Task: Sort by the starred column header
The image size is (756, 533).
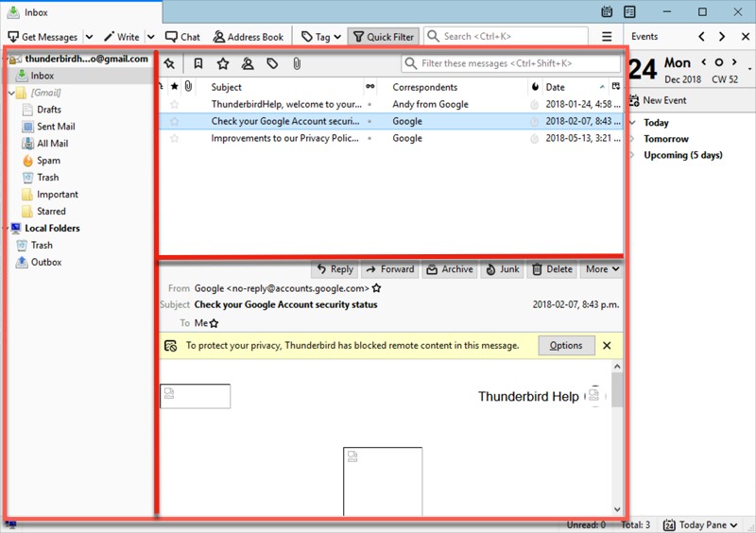Action: 175,87
